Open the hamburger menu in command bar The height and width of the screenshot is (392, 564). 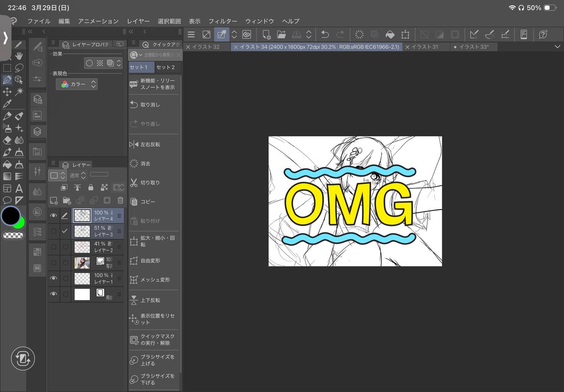pyautogui.click(x=191, y=34)
